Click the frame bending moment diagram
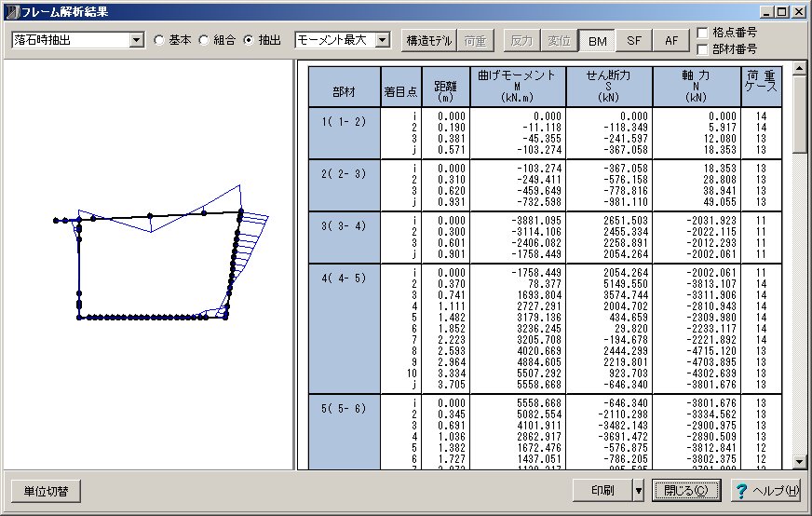This screenshot has width=812, height=516. pos(161,252)
